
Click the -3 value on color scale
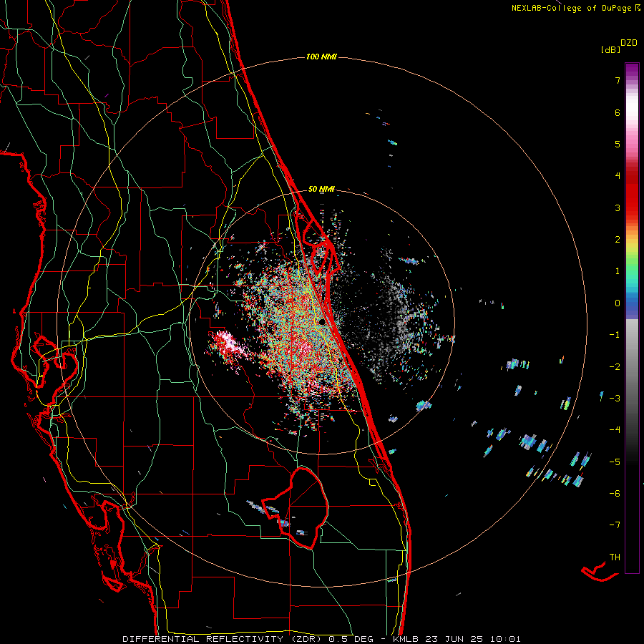(615, 399)
